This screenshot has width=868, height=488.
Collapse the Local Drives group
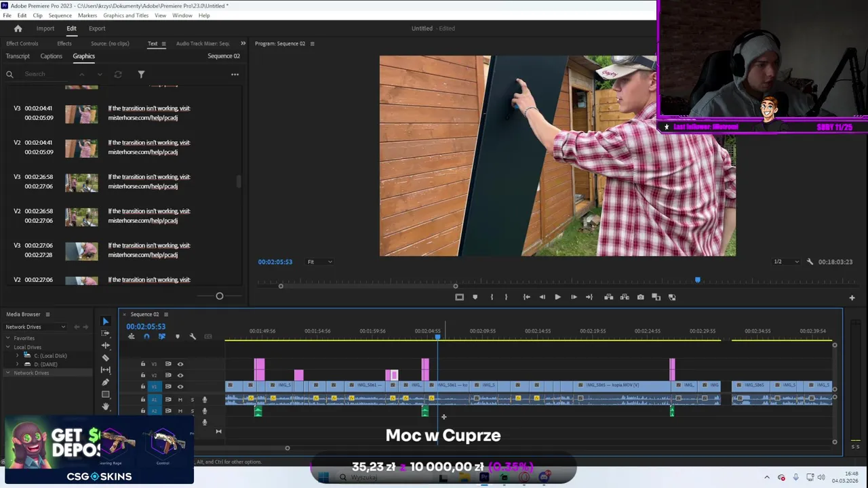pyautogui.click(x=9, y=347)
